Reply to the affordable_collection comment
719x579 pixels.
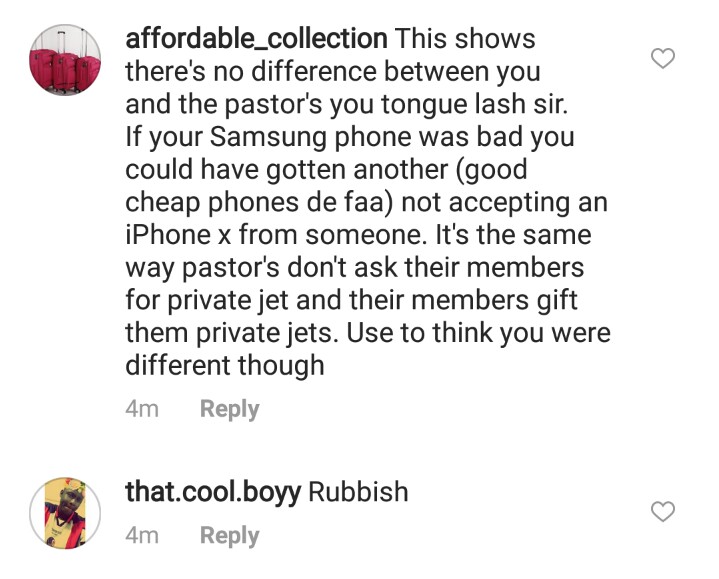(230, 409)
